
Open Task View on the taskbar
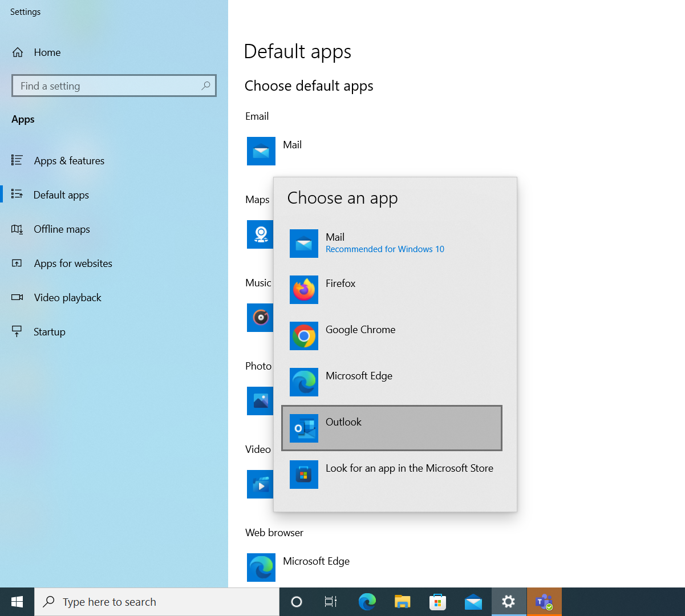click(330, 602)
